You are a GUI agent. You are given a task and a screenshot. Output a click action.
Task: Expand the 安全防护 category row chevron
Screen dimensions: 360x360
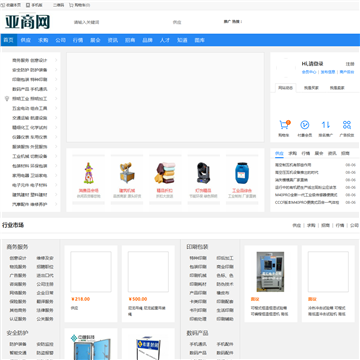pyautogui.click(x=56, y=70)
